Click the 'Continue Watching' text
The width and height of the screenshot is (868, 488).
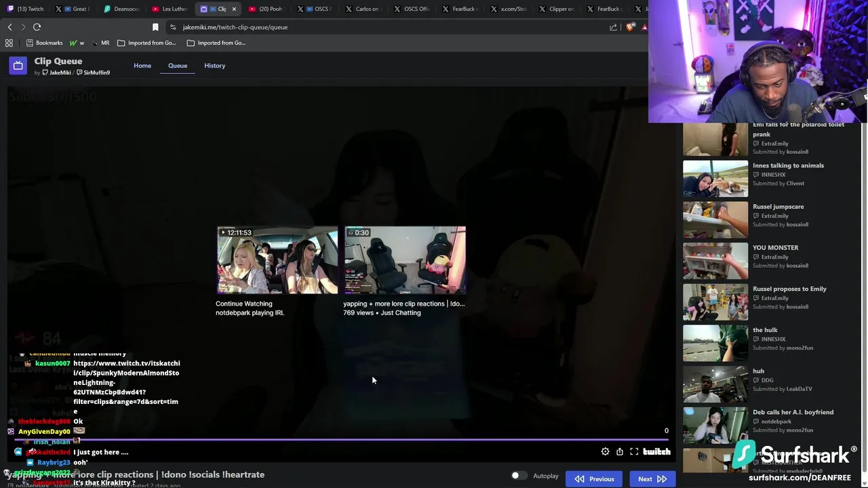[243, 304]
